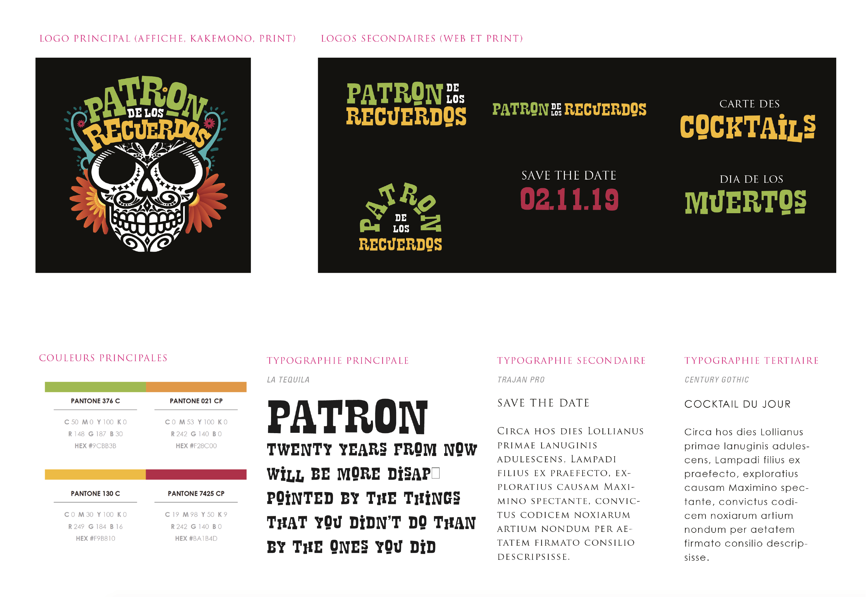This screenshot has height=613, width=868.
Task: Click the Century Gothic font label
Action: 716,380
